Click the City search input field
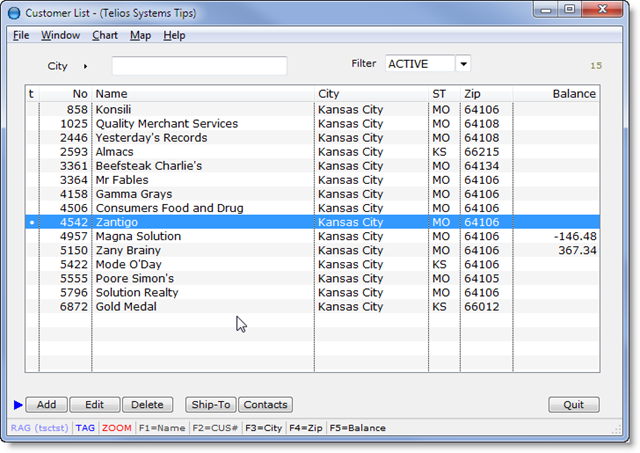Viewport: 640px width, 453px height. click(199, 66)
